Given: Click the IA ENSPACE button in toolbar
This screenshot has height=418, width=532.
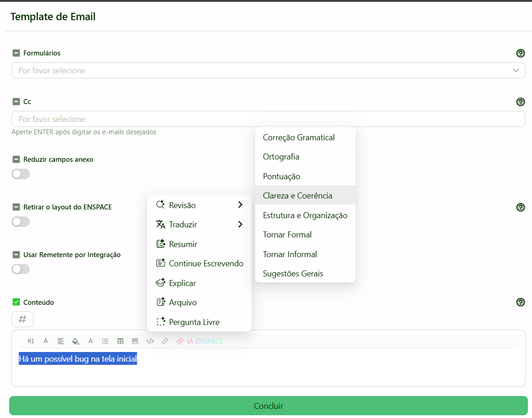Looking at the screenshot, I should [200, 341].
